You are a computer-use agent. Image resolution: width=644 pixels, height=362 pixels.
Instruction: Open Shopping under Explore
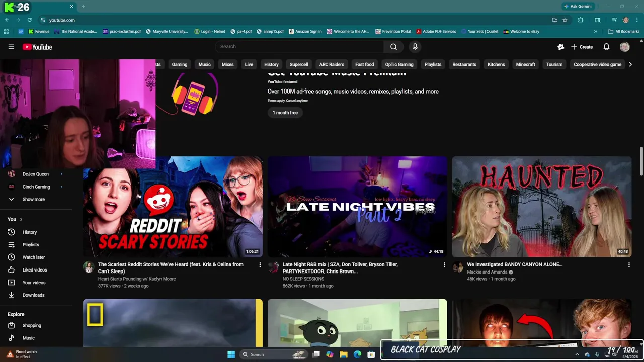point(32,325)
